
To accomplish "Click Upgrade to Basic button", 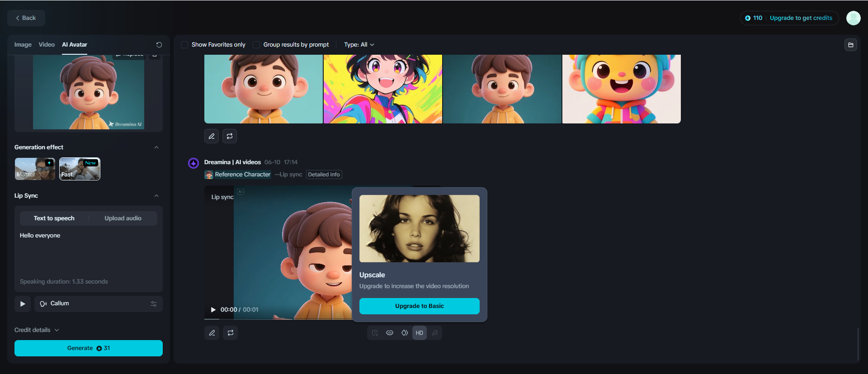I will pyautogui.click(x=420, y=306).
